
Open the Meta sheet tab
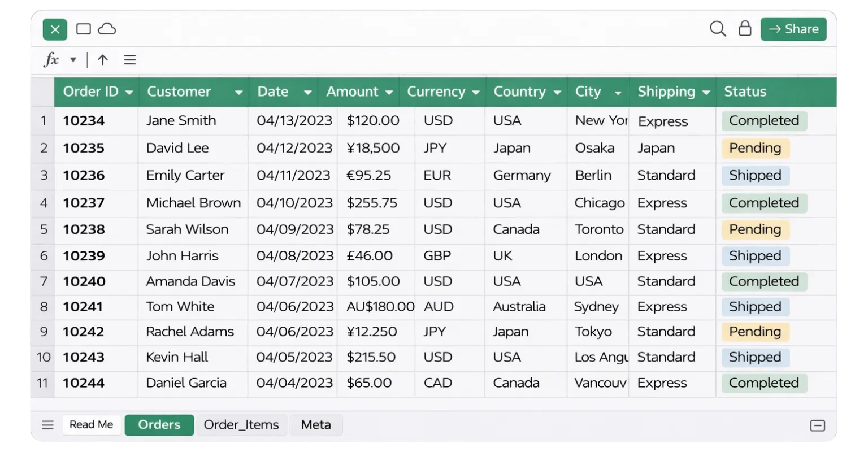[x=316, y=424]
